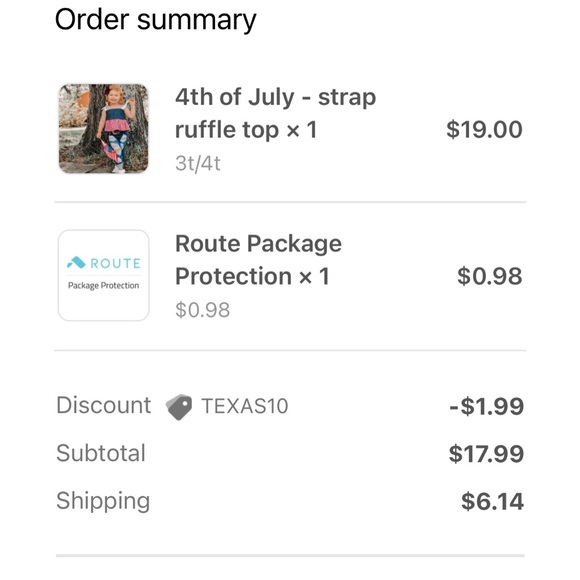Viewport: 580px width, 580px height.
Task: Click the 3t/4t size label
Action: 198,163
